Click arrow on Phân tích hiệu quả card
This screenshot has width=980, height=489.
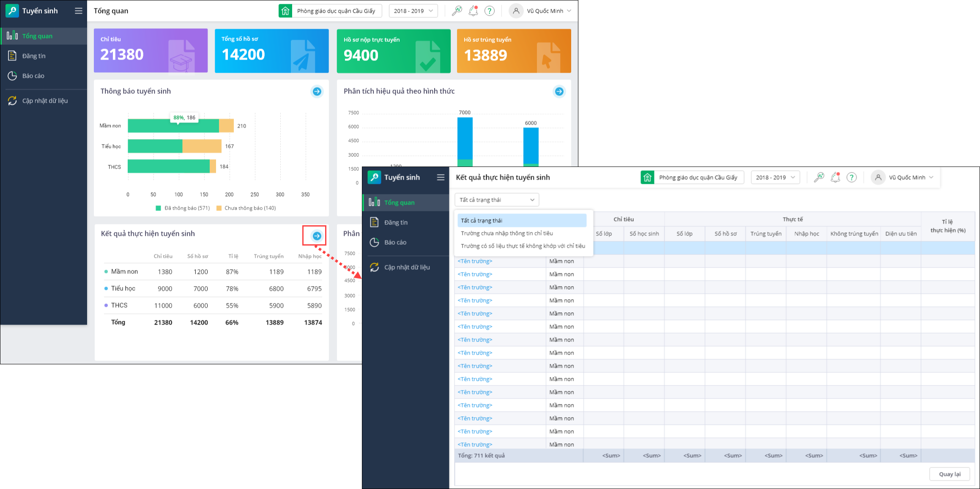[559, 91]
